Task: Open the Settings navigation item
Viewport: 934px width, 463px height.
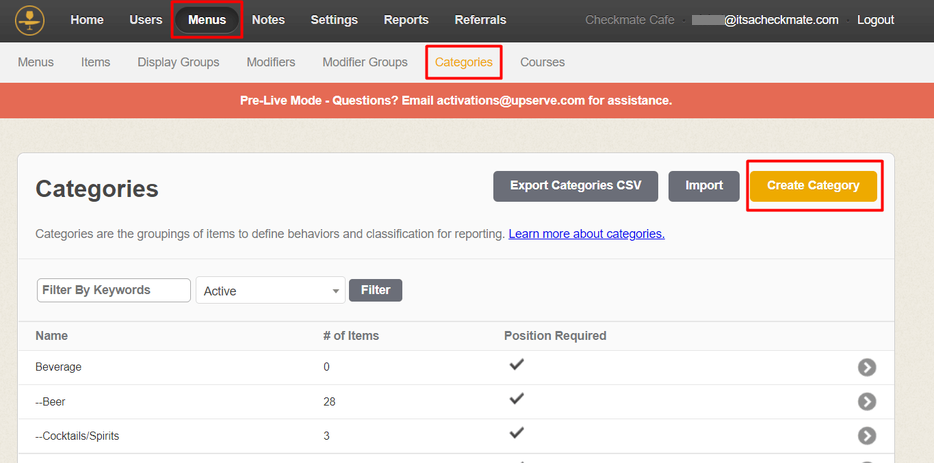Action: tap(334, 20)
